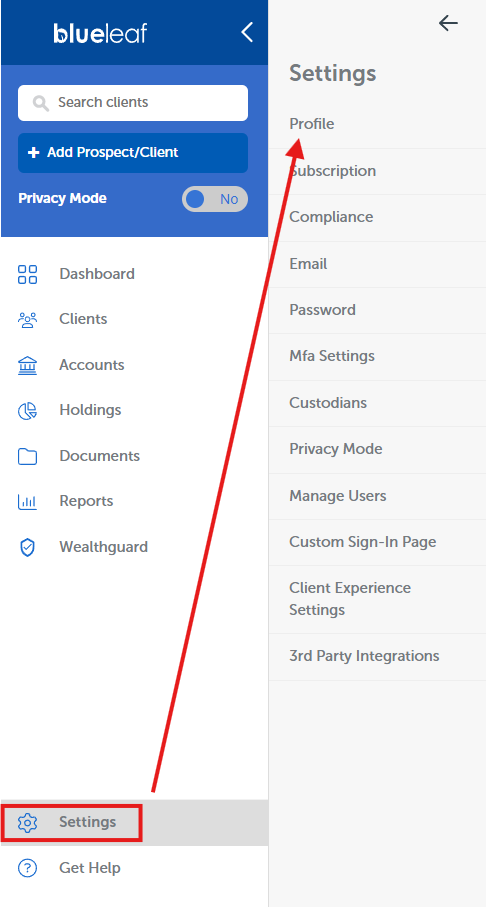Toggle the Privacy Mode switch
Image resolution: width=486 pixels, height=907 pixels.
pyautogui.click(x=215, y=199)
